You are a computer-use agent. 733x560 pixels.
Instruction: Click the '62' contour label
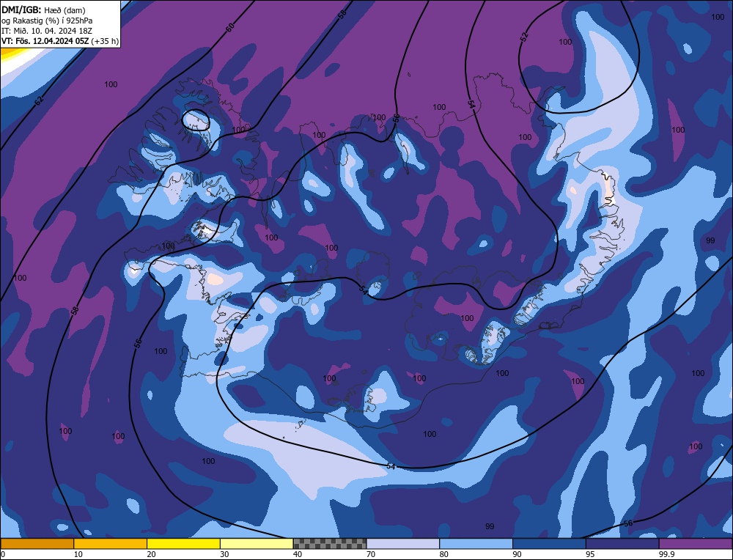point(40,99)
